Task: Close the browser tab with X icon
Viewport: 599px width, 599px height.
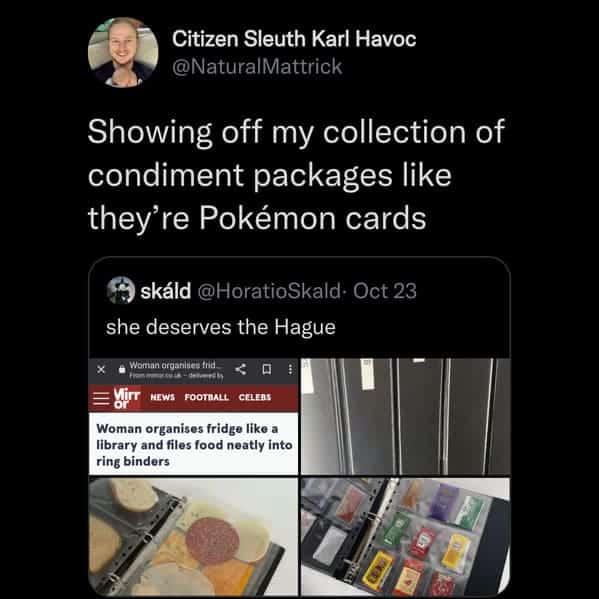Action: 101,369
